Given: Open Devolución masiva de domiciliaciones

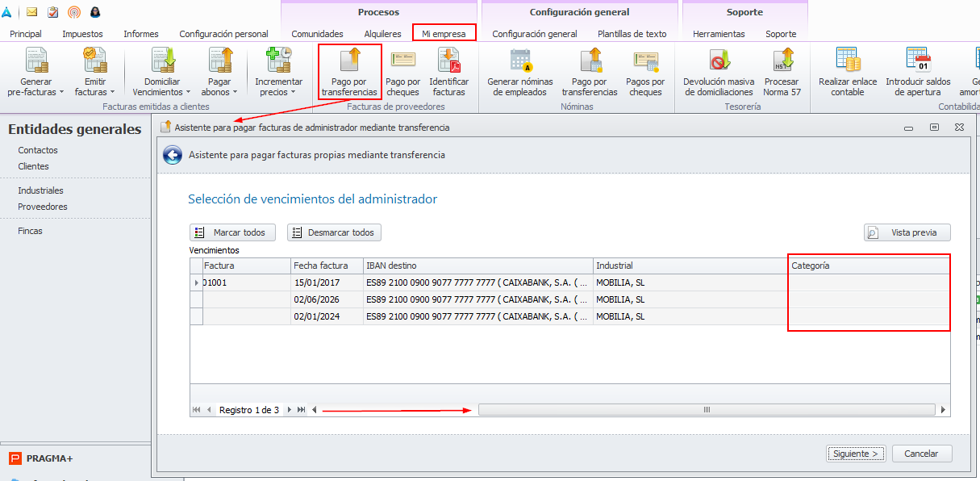Looking at the screenshot, I should pyautogui.click(x=718, y=73).
